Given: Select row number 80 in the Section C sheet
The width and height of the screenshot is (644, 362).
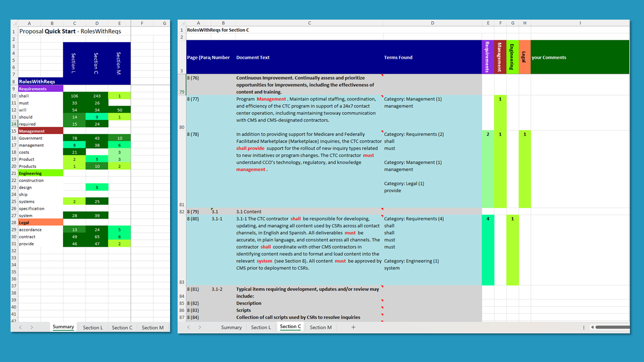Looking at the screenshot, I should 182,127.
